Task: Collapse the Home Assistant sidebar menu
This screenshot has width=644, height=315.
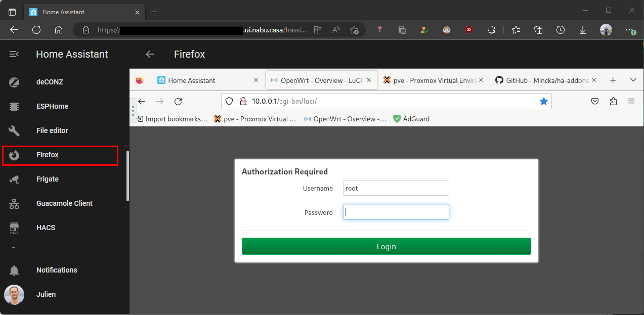Action: click(x=14, y=54)
